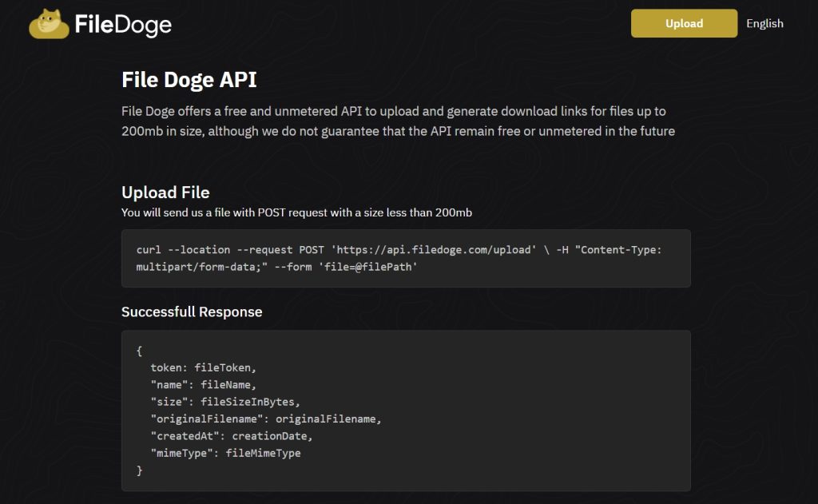
Task: Open the English language selector
Action: click(x=764, y=23)
